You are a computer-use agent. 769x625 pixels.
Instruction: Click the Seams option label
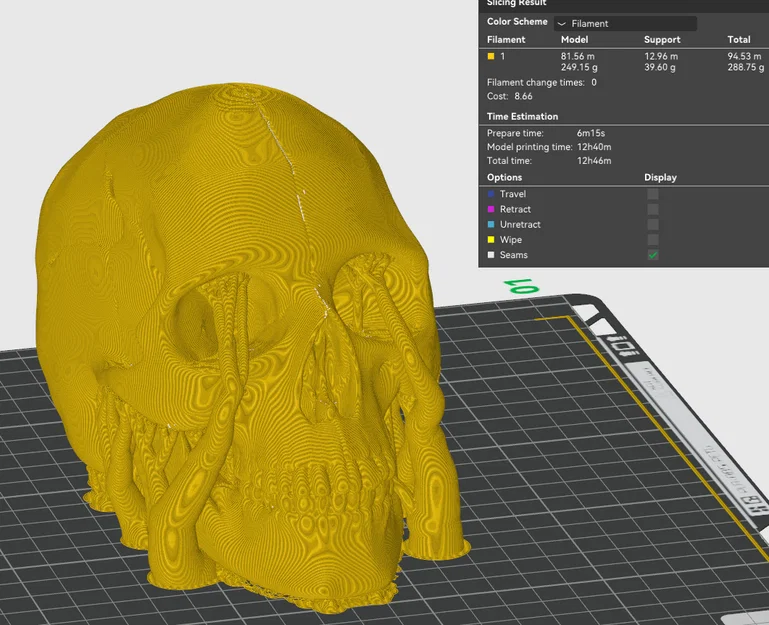coord(513,255)
